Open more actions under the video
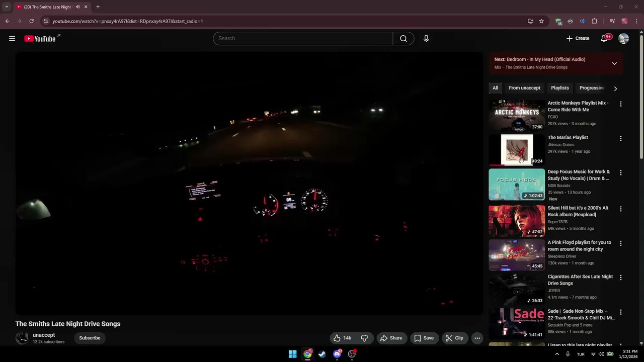 477,338
